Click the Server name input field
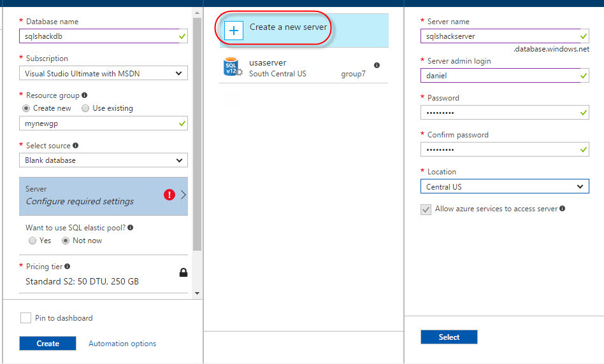 (505, 36)
